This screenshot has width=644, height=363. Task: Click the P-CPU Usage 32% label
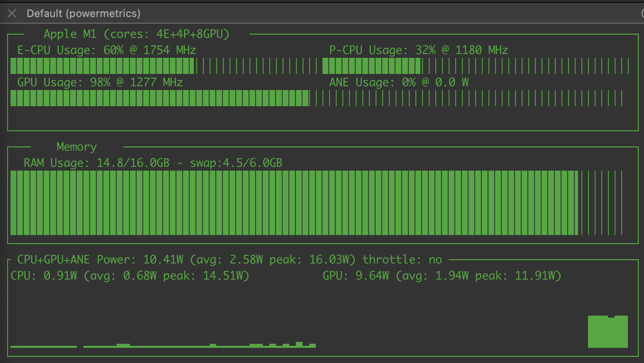(419, 50)
